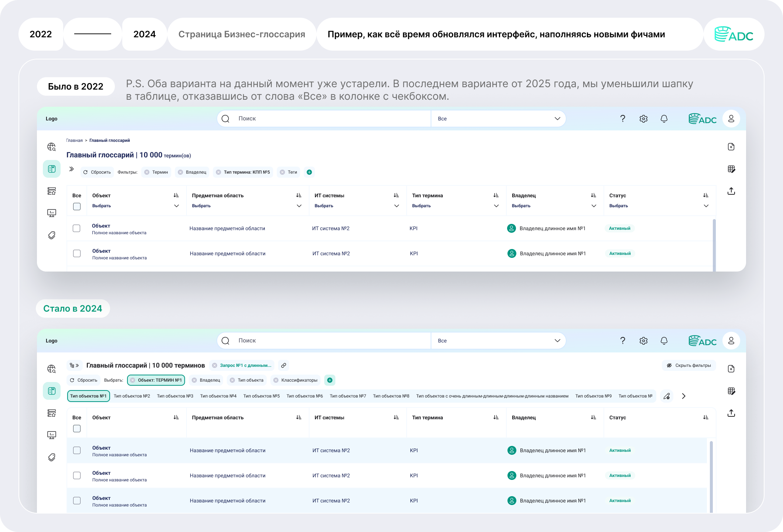Focus the Поиск search field in 2022 panel
Image resolution: width=783 pixels, height=532 pixels.
[x=324, y=119]
